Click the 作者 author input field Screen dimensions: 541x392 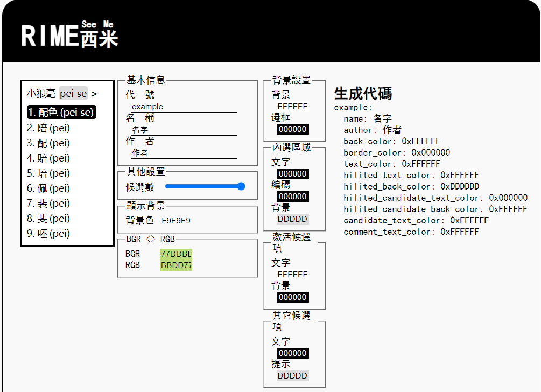pyautogui.click(x=184, y=153)
